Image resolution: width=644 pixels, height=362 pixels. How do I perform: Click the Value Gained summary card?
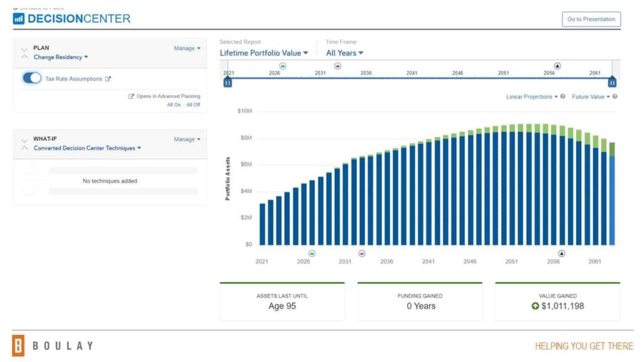click(x=557, y=302)
